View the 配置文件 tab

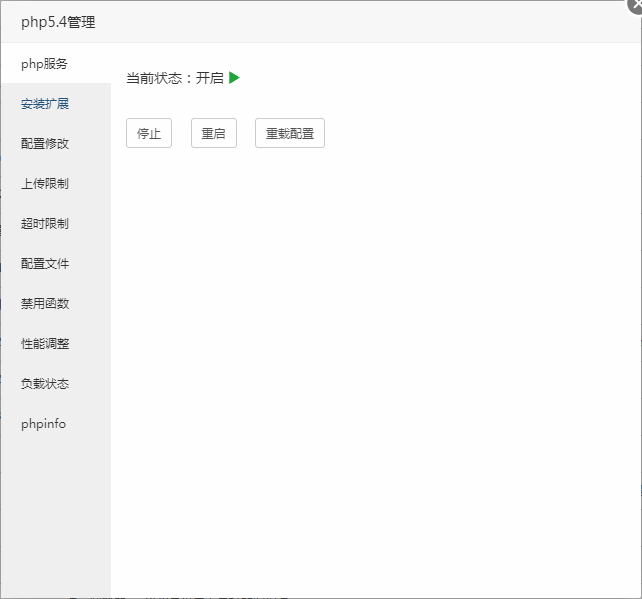tap(45, 264)
